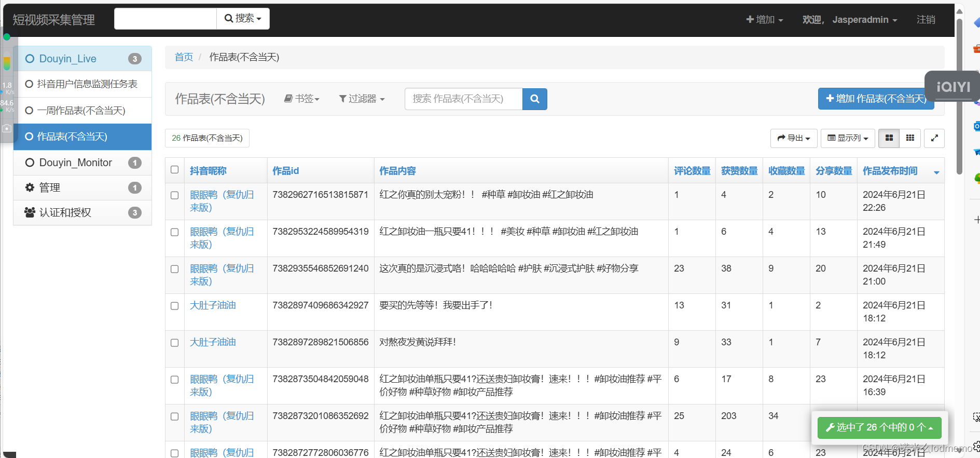Click the 管理 gear icon in sidebar
The height and width of the screenshot is (458, 980).
click(30, 187)
